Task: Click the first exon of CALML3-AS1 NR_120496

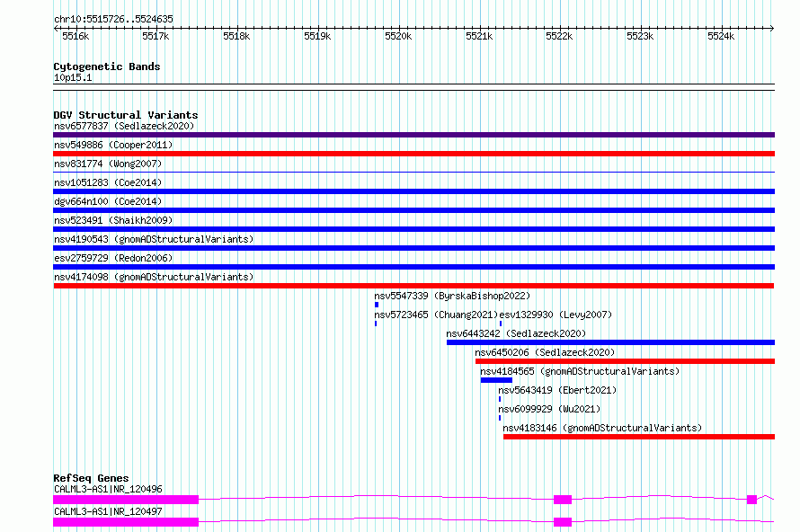Action: [126, 500]
